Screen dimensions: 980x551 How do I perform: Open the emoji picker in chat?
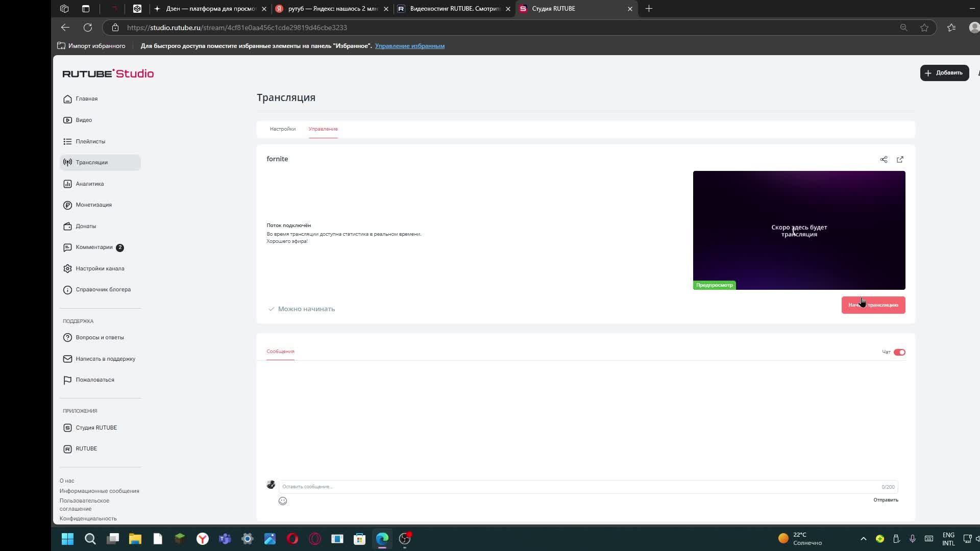coord(283,501)
